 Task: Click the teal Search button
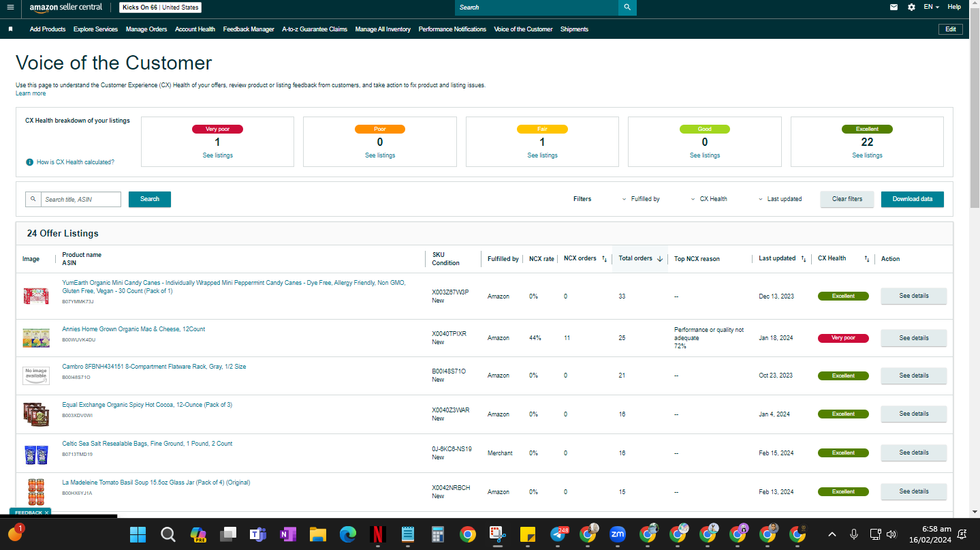pos(150,199)
